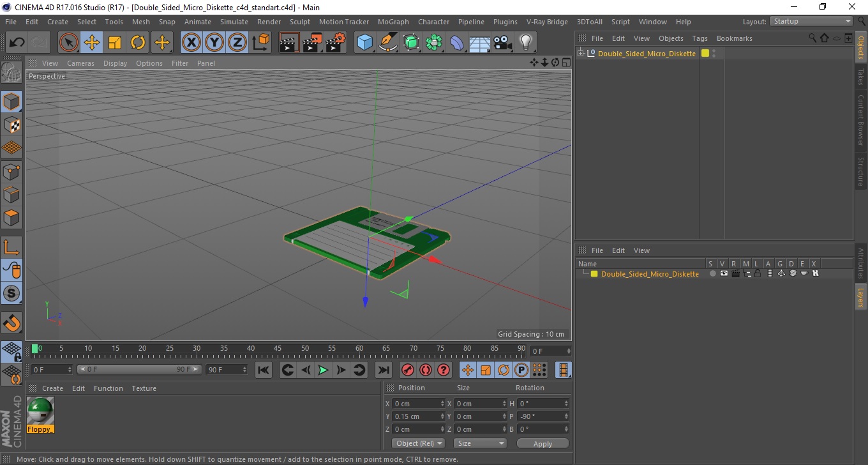This screenshot has width=868, height=465.
Task: Click yellow color swatch in Layers row
Action: click(594, 274)
